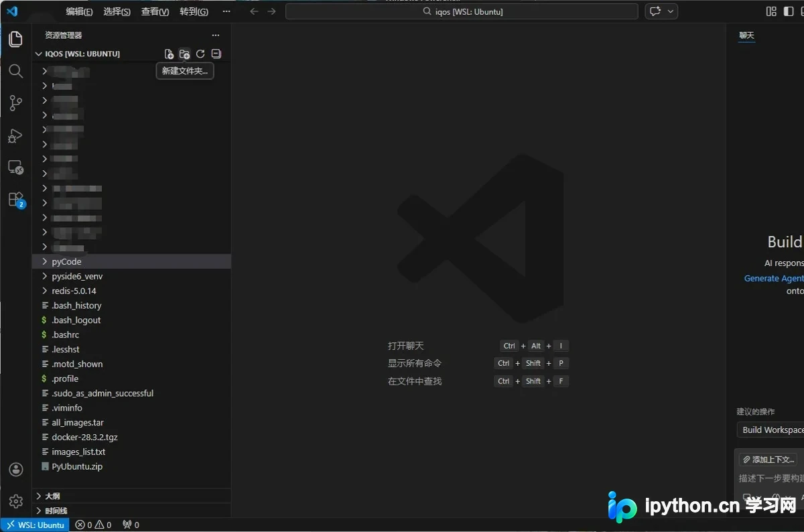This screenshot has width=804, height=532.
Task: Click the iqos [WSL: Ubuntu] command center search
Action: point(462,11)
